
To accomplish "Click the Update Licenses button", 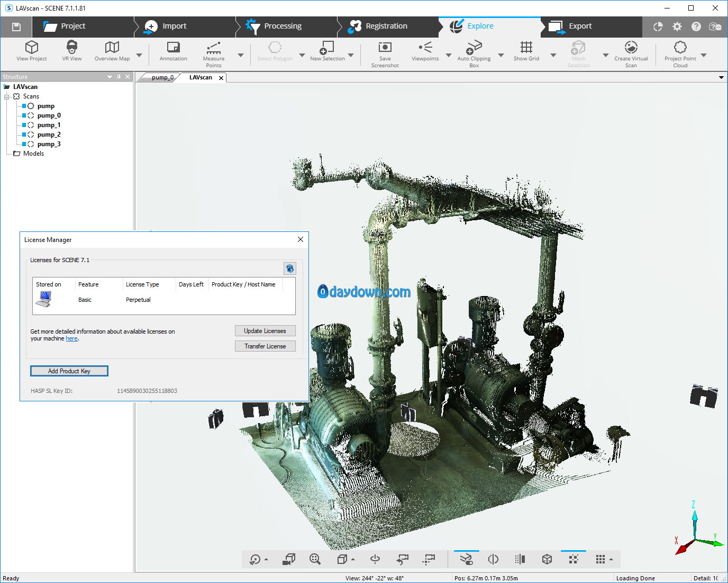I will point(265,331).
